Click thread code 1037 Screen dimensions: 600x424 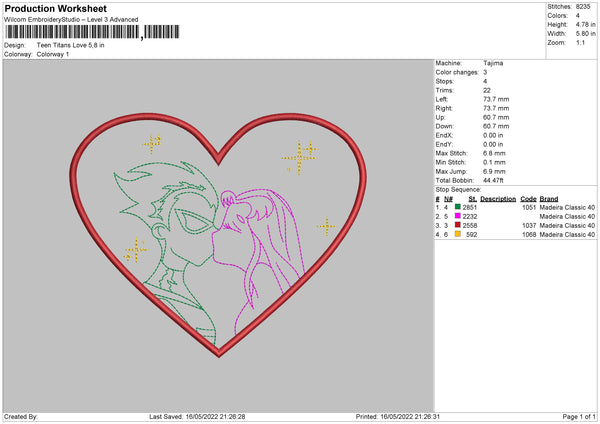(529, 225)
